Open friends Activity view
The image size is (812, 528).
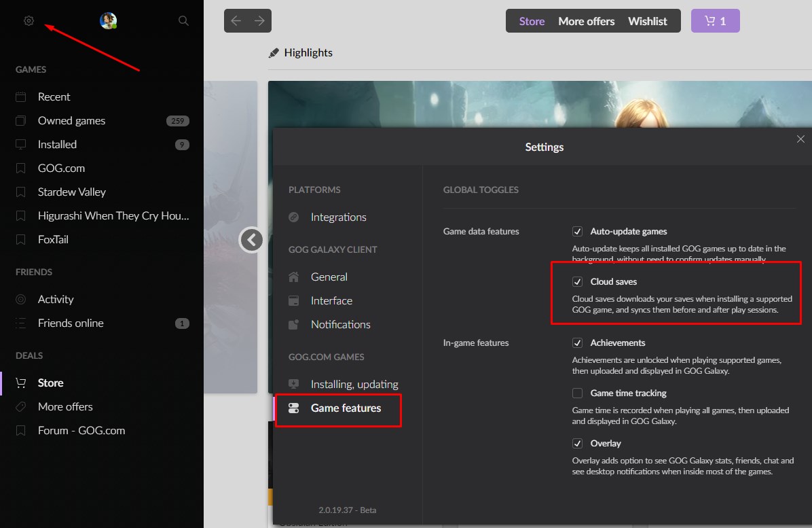(56, 300)
